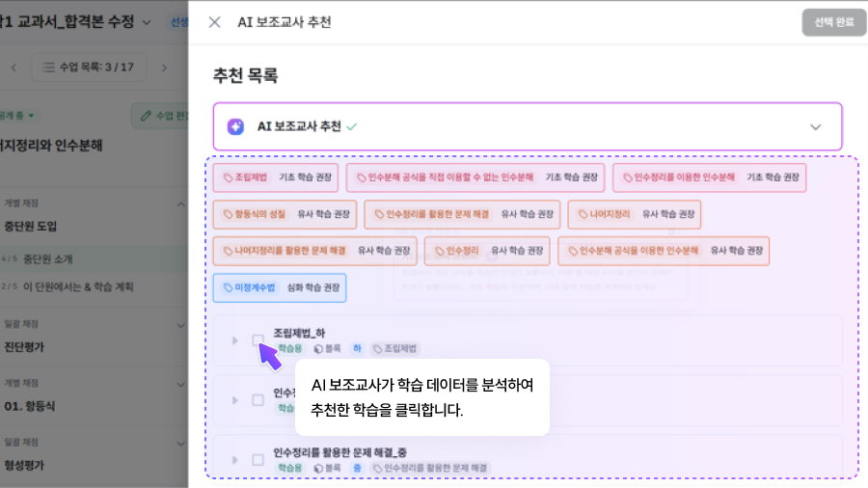Click the tag icon on 조립제법 recommendation chip
Screen dimensions: 868x488
tap(228, 177)
